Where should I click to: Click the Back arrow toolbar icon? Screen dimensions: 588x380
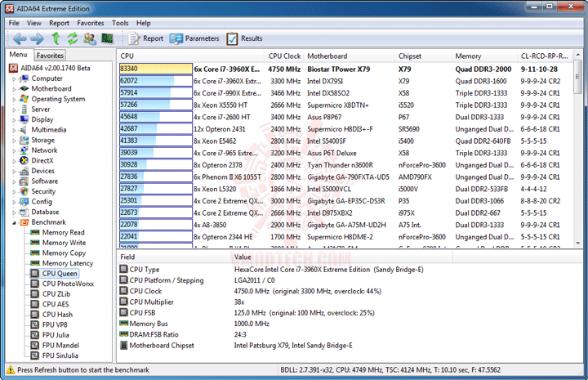coord(20,38)
